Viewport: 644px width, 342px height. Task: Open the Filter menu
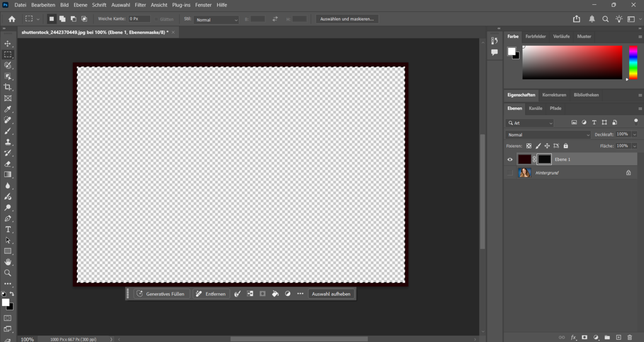[140, 5]
